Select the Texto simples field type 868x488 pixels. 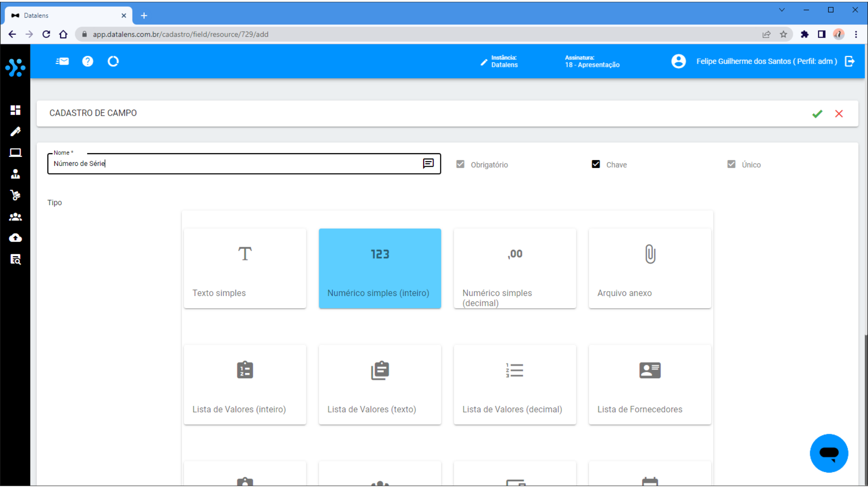pyautogui.click(x=245, y=268)
